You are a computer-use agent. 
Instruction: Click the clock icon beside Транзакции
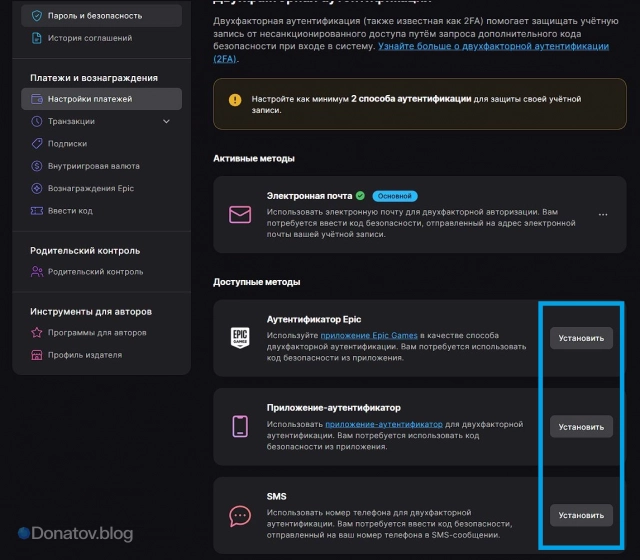tap(37, 121)
